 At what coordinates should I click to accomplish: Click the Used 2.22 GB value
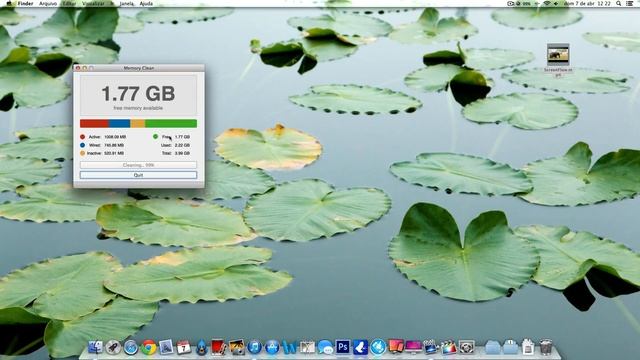(x=182, y=145)
